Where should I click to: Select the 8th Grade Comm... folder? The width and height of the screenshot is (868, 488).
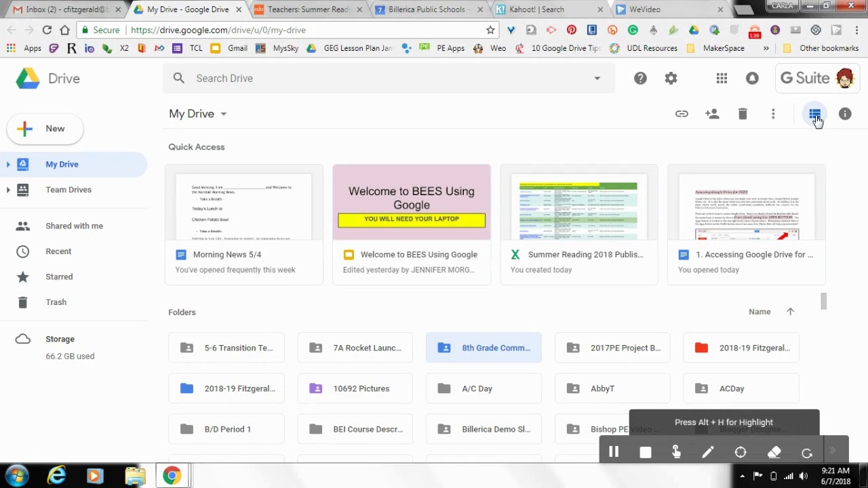484,348
